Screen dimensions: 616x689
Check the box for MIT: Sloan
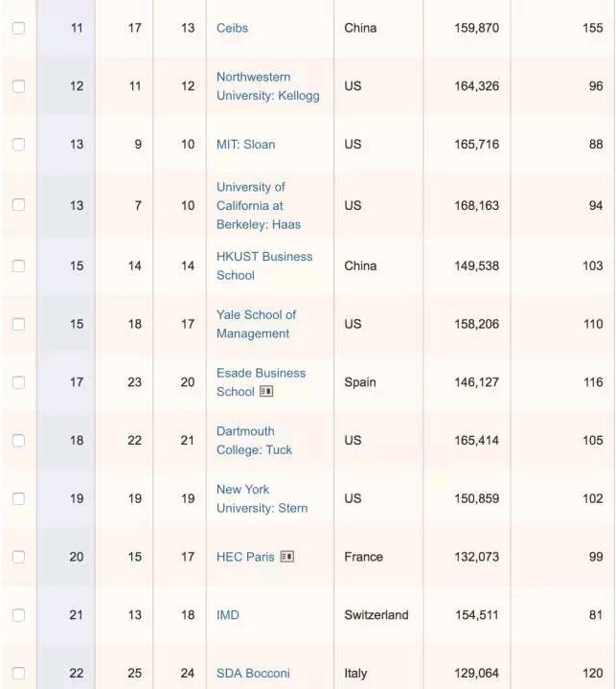point(18,145)
